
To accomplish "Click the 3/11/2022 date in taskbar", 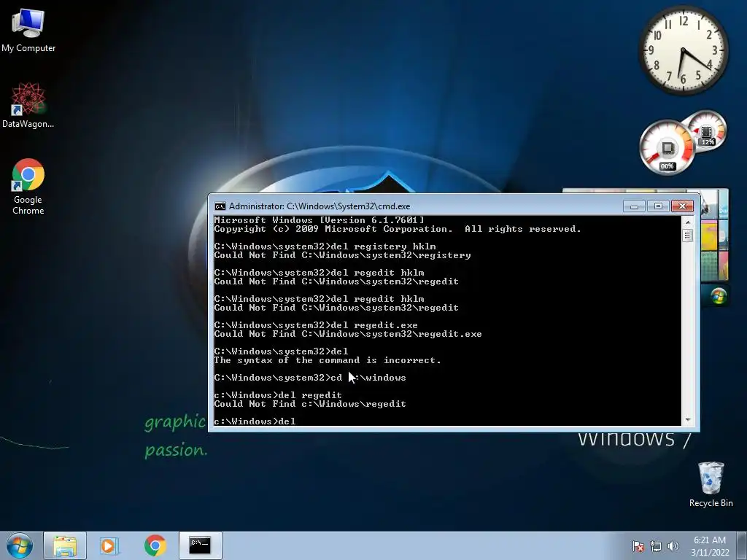I will tap(710, 553).
